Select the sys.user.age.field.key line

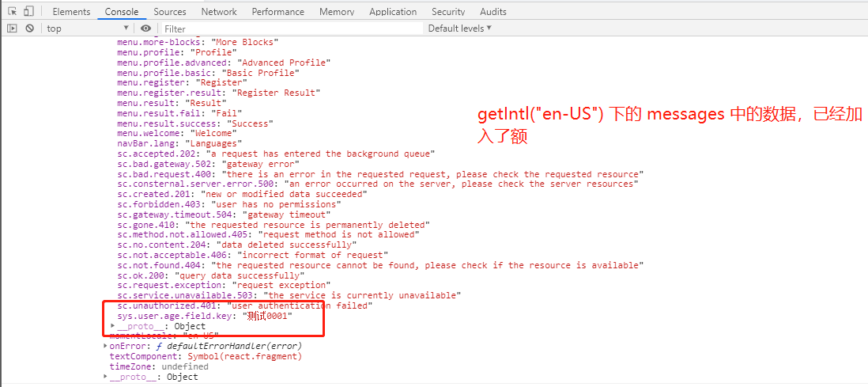click(x=204, y=316)
